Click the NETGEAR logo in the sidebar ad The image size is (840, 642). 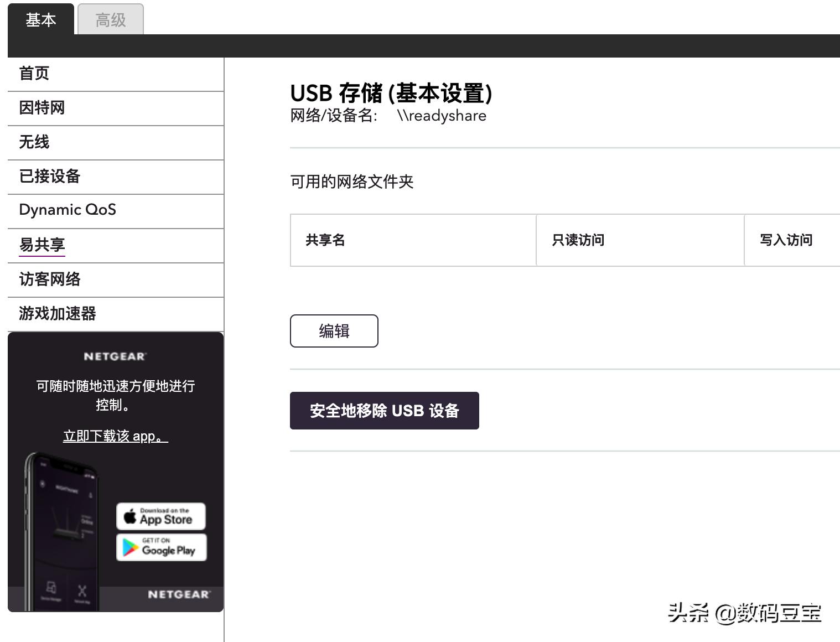click(115, 356)
